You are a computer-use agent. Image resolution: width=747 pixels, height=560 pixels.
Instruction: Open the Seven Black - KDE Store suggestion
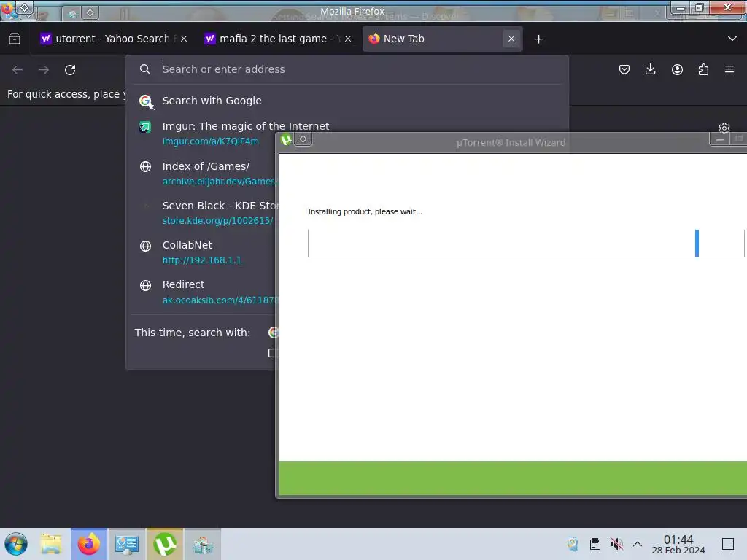click(x=219, y=206)
